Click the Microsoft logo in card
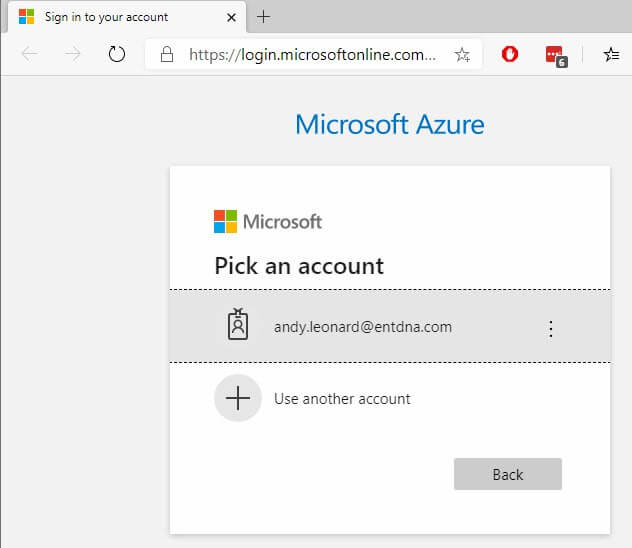 pos(268,222)
